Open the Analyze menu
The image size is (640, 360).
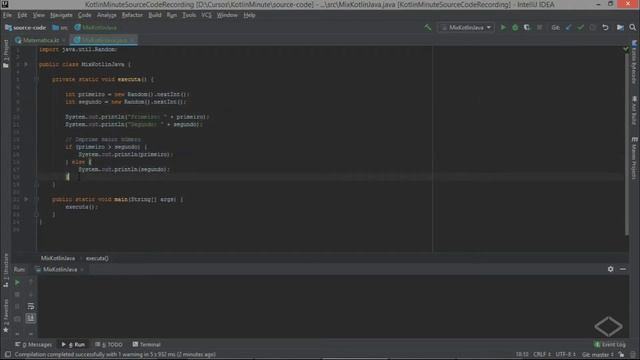(x=107, y=15)
